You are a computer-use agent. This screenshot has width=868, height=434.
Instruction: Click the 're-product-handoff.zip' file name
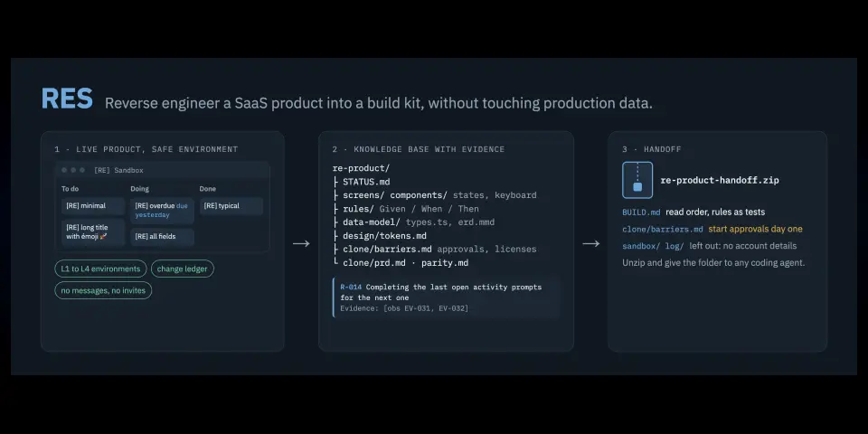point(720,181)
